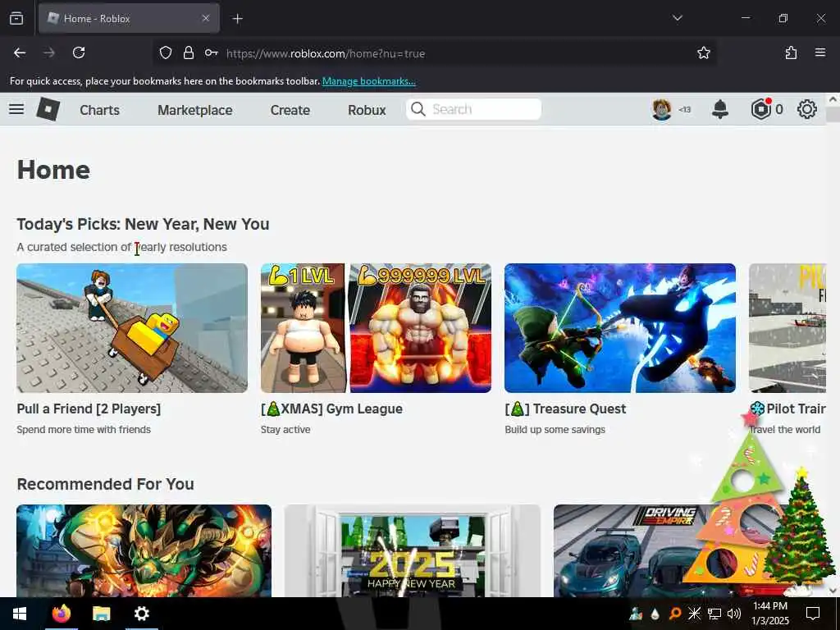This screenshot has height=630, width=840.
Task: Open the Windows action center
Action: (x=813, y=614)
